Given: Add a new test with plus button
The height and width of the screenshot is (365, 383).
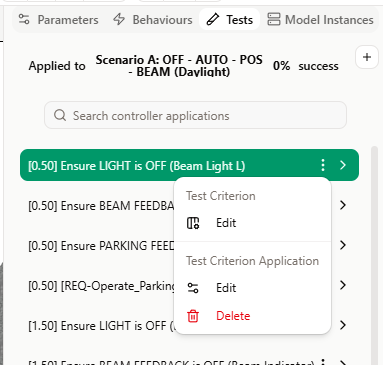Looking at the screenshot, I should [x=367, y=57].
